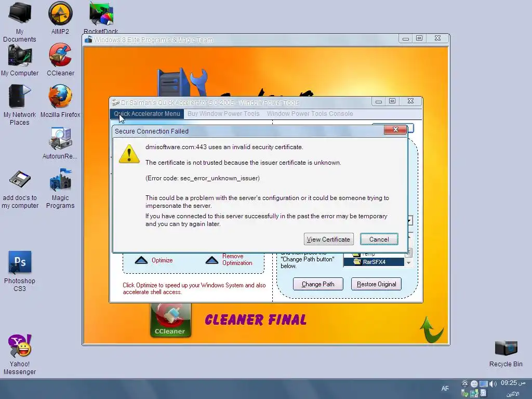
Task: Click the tray volume speaker icon
Action: 493,384
